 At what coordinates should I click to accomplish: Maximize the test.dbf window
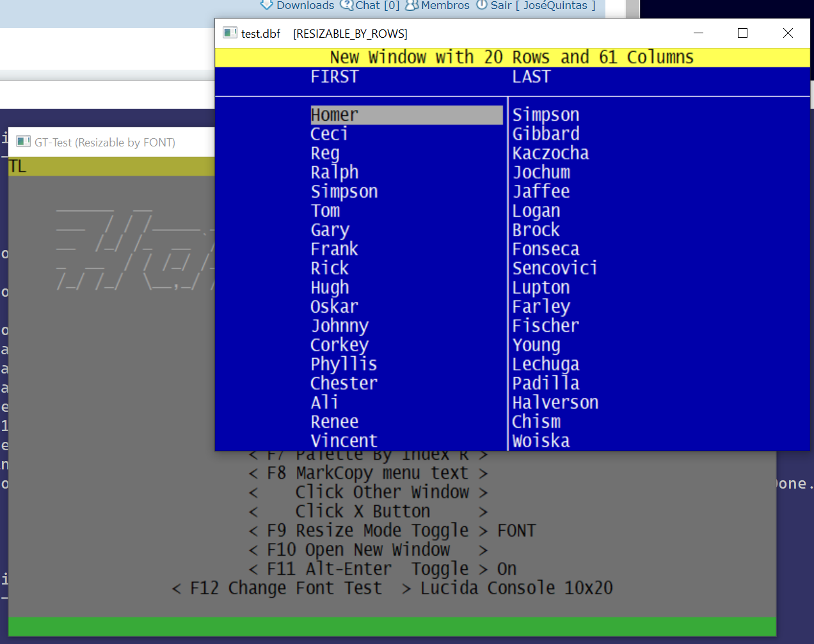coord(742,33)
